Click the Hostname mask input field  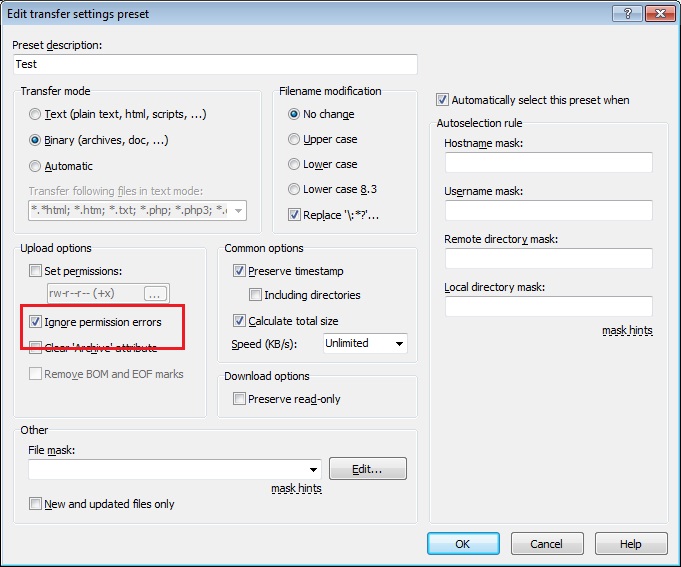[x=548, y=162]
